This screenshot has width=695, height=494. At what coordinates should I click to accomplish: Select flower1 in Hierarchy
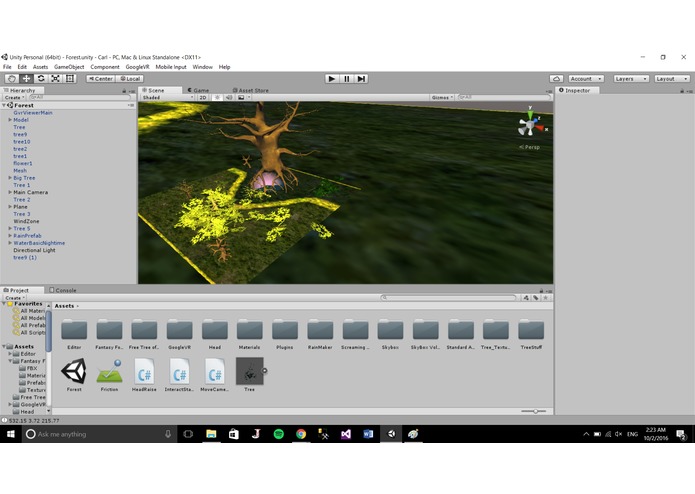coord(23,163)
